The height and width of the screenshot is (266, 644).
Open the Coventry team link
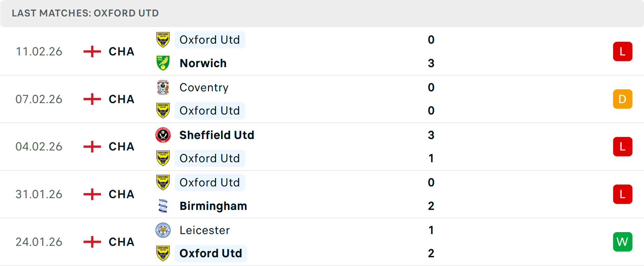[x=204, y=87]
